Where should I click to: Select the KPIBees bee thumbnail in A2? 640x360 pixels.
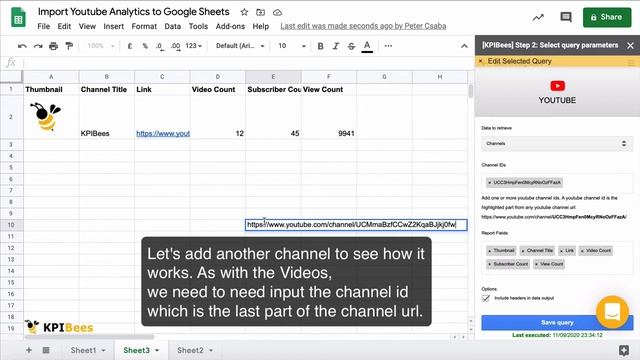tap(46, 117)
